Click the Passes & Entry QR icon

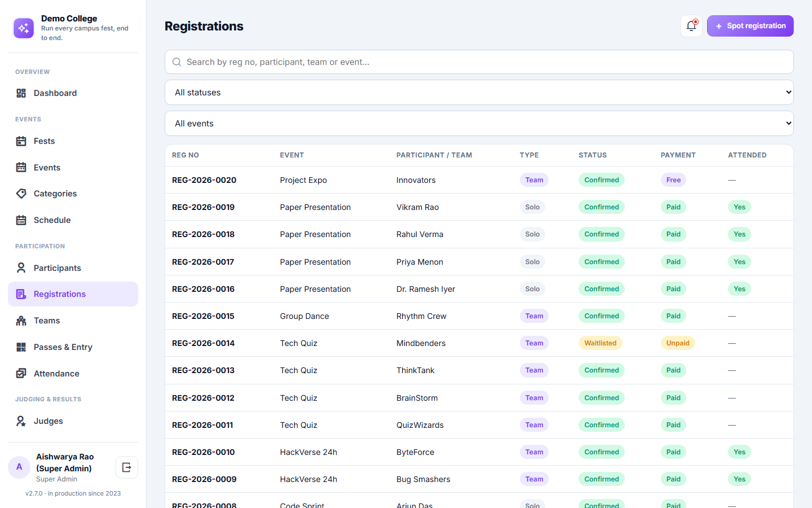[21, 347]
